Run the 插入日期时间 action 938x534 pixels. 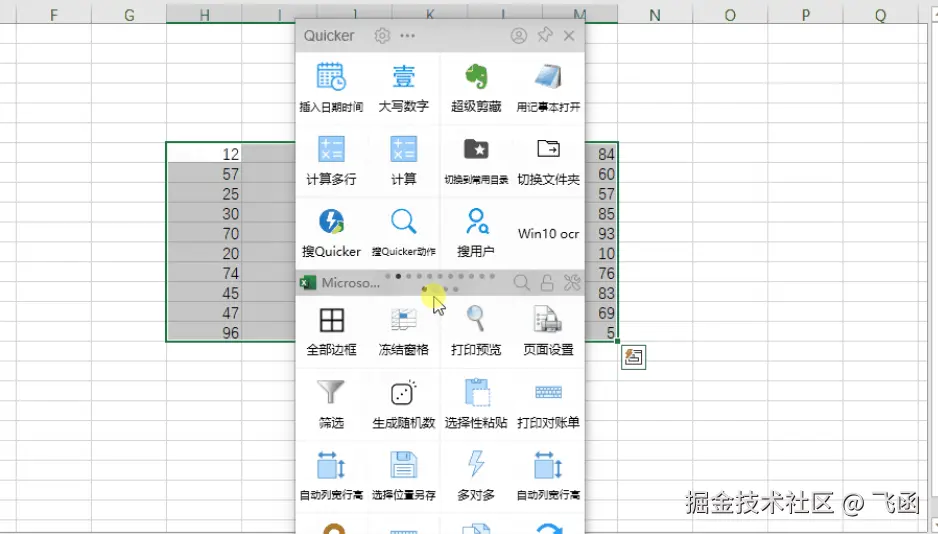[331, 88]
